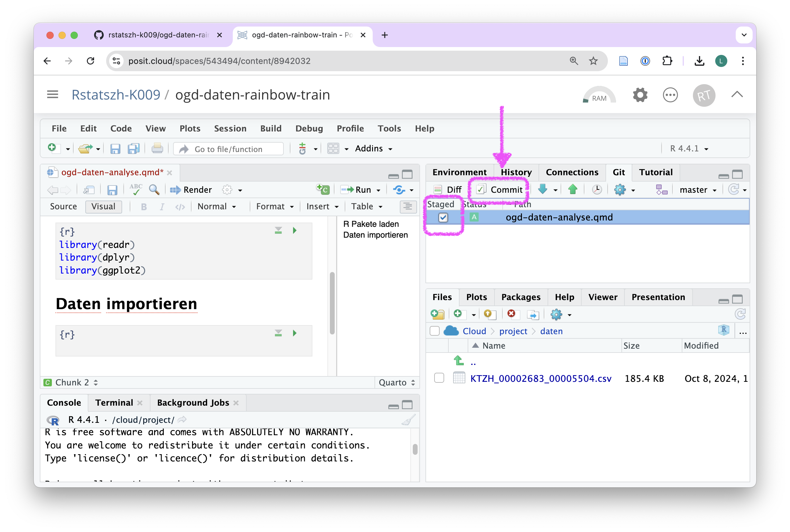Image resolution: width=790 pixels, height=532 pixels.
Task: Switch to the Terminal tab
Action: click(114, 402)
